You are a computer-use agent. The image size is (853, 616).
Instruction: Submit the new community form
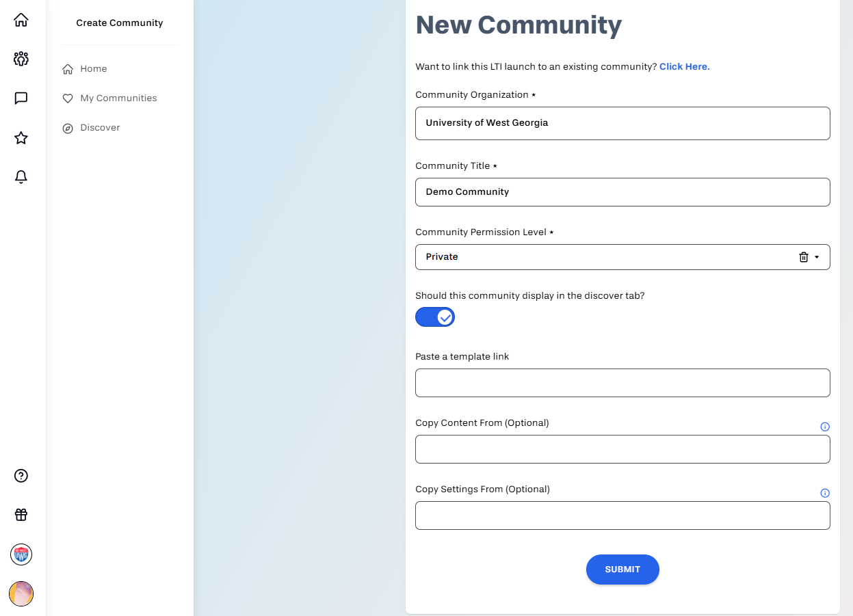click(x=622, y=570)
